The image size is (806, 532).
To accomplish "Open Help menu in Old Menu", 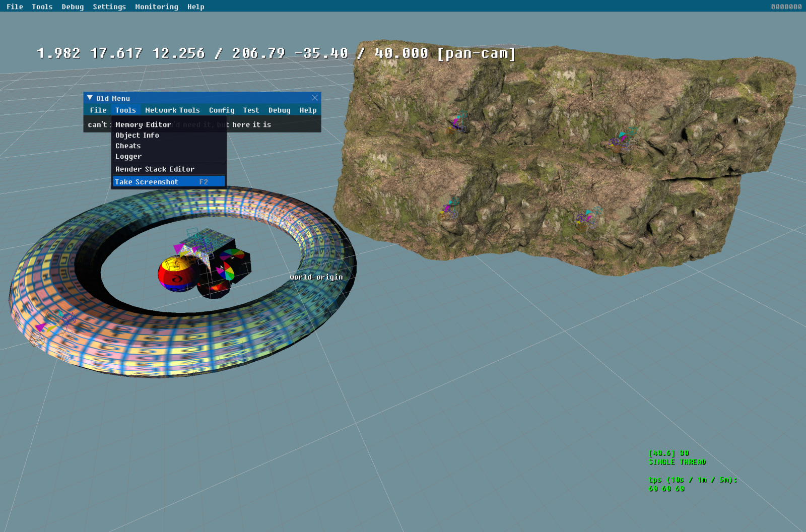I will tap(308, 110).
